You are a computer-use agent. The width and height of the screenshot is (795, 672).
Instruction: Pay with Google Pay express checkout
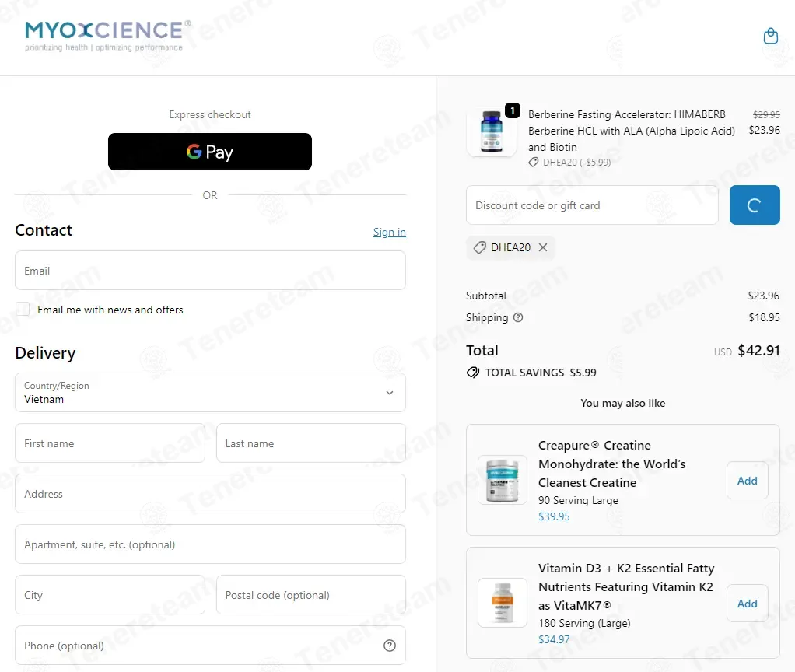210,152
